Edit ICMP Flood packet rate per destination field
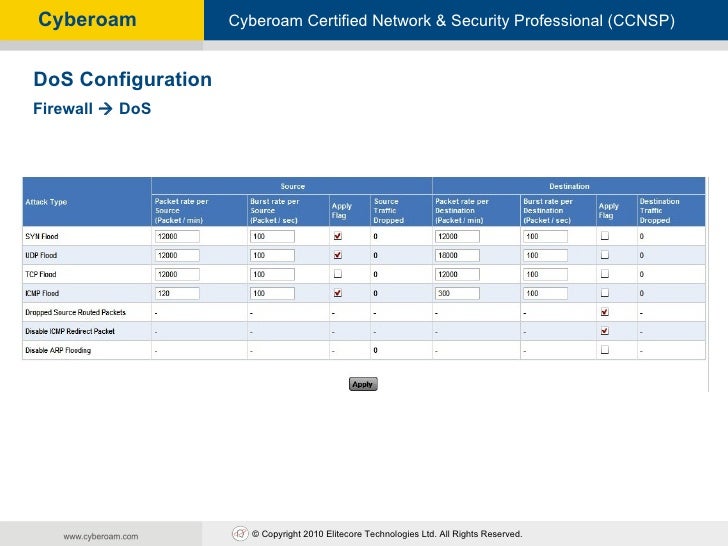This screenshot has height=546, width=728. 457,293
